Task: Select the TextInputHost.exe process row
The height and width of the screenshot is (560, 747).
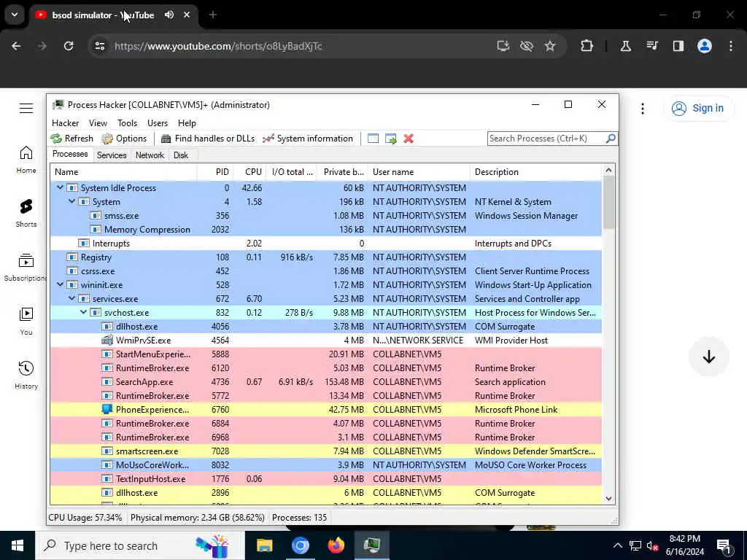Action: coord(326,478)
